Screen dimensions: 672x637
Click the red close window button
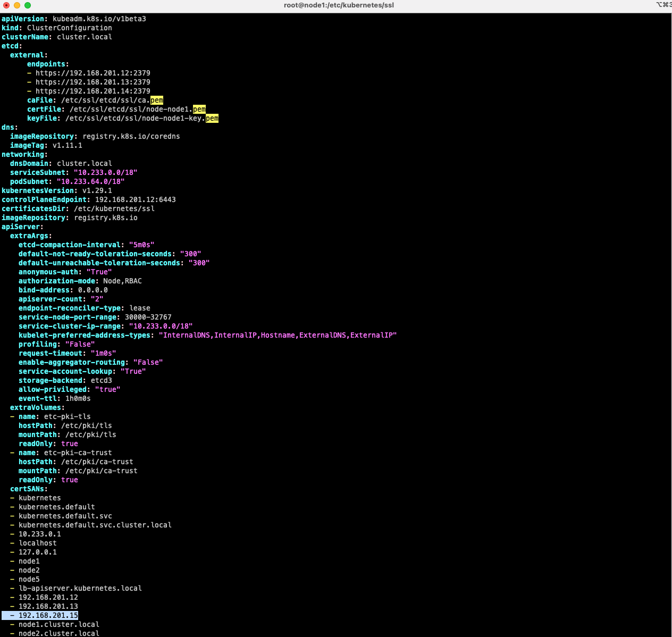tap(6, 5)
